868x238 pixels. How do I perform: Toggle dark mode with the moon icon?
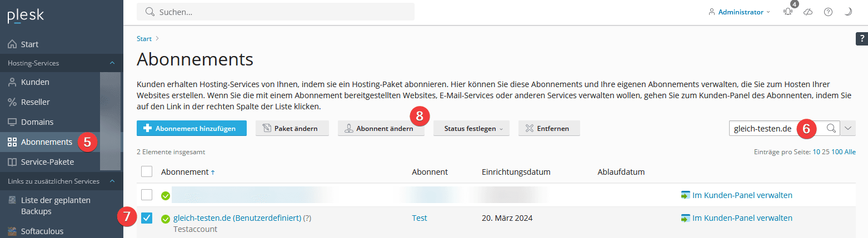(x=848, y=12)
